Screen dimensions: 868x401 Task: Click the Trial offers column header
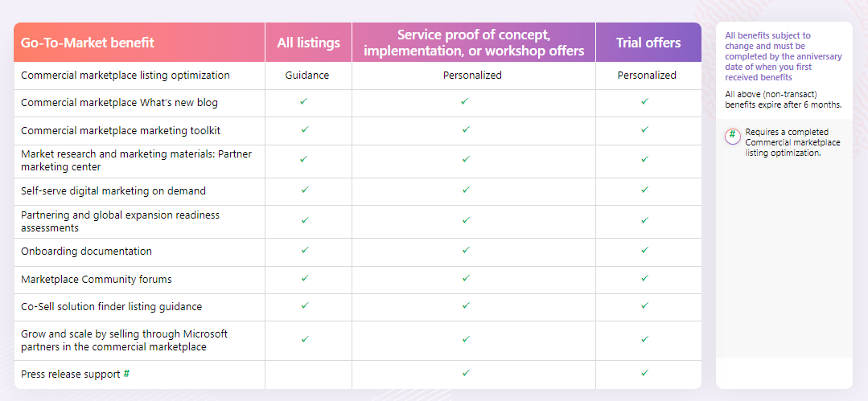click(x=648, y=43)
